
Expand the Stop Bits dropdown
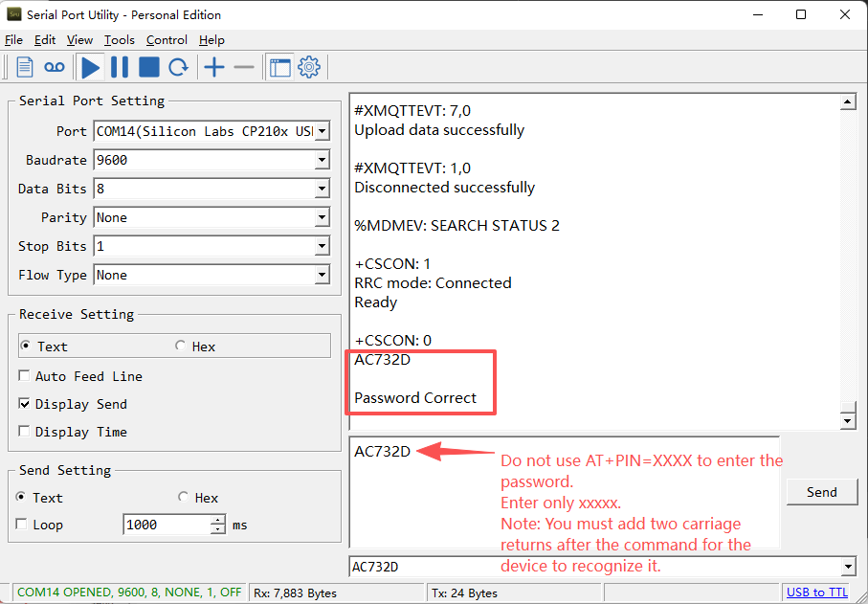[322, 246]
